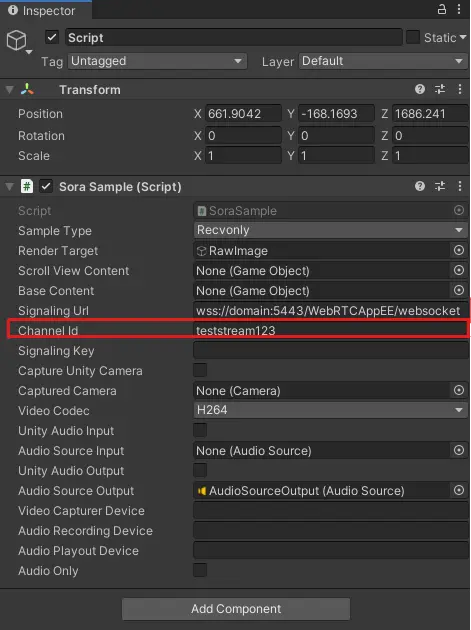
Task: Click the Scale X value field
Action: (x=244, y=155)
